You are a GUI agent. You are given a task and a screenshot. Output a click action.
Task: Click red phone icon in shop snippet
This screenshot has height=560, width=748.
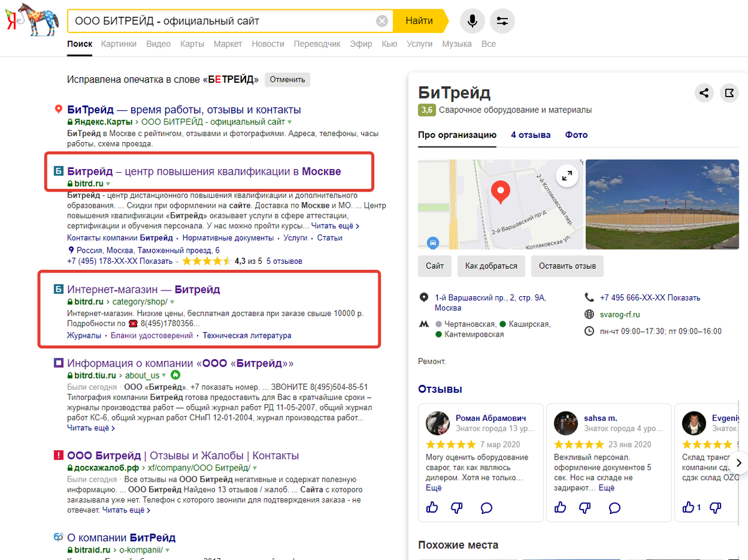pyautogui.click(x=133, y=324)
